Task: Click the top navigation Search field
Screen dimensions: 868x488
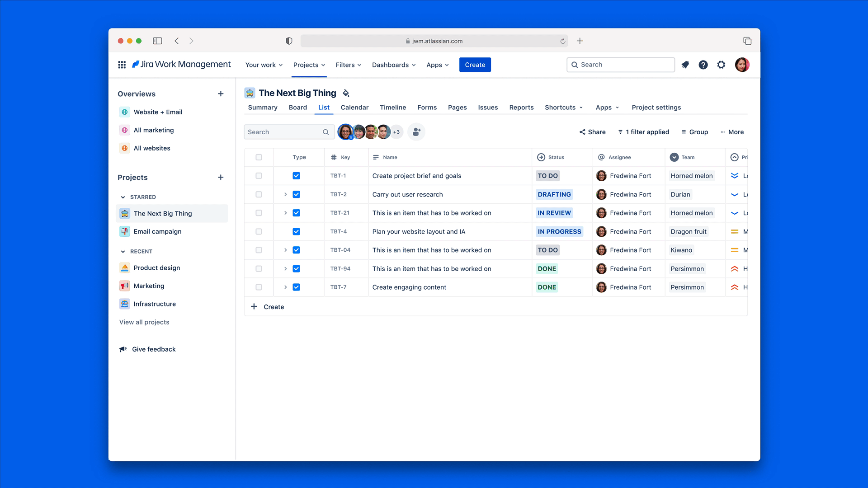Action: 620,65
